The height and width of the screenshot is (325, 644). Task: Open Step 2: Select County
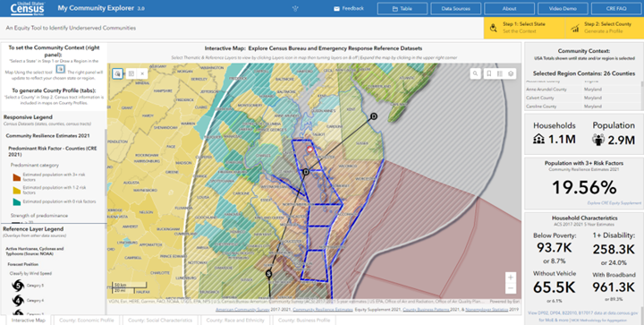(x=605, y=28)
